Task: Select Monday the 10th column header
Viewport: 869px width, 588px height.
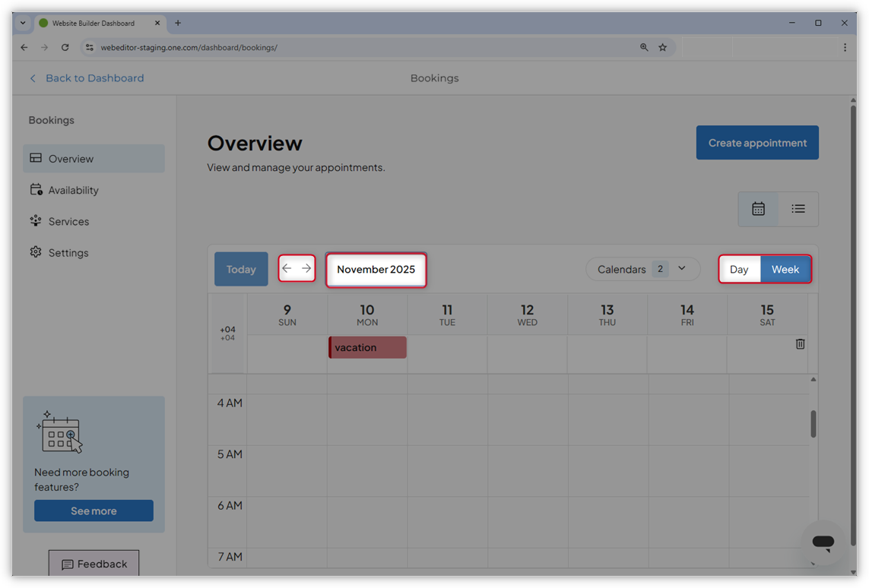Action: (x=366, y=314)
